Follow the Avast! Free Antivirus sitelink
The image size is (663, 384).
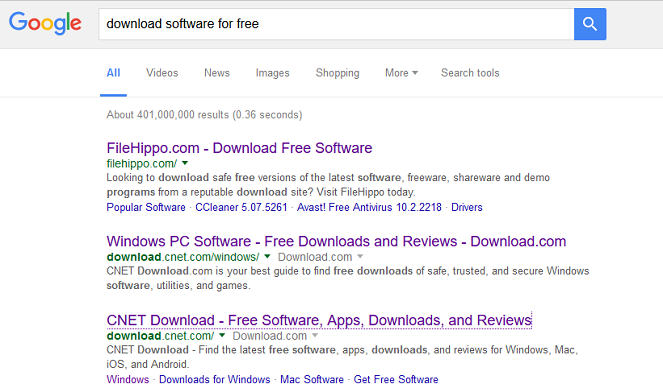[x=369, y=207]
